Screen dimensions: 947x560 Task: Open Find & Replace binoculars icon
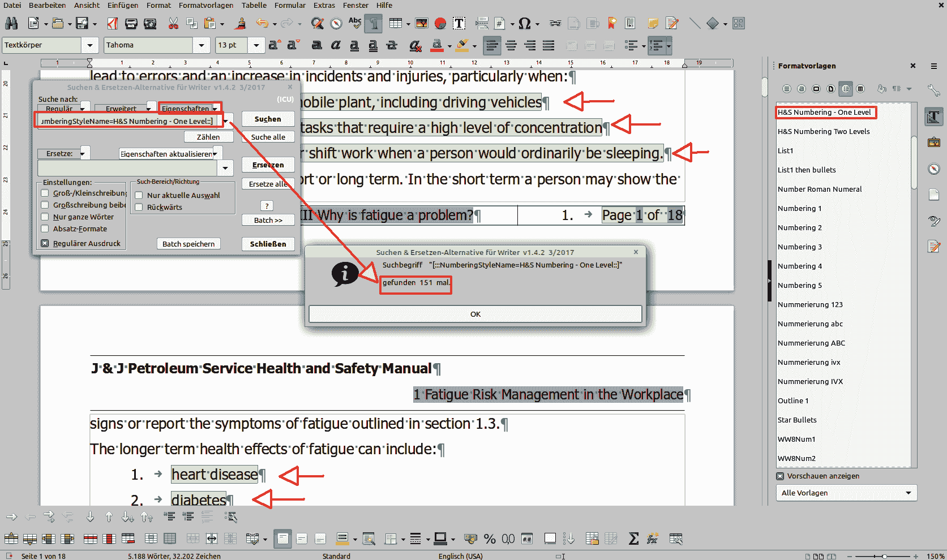tap(11, 23)
